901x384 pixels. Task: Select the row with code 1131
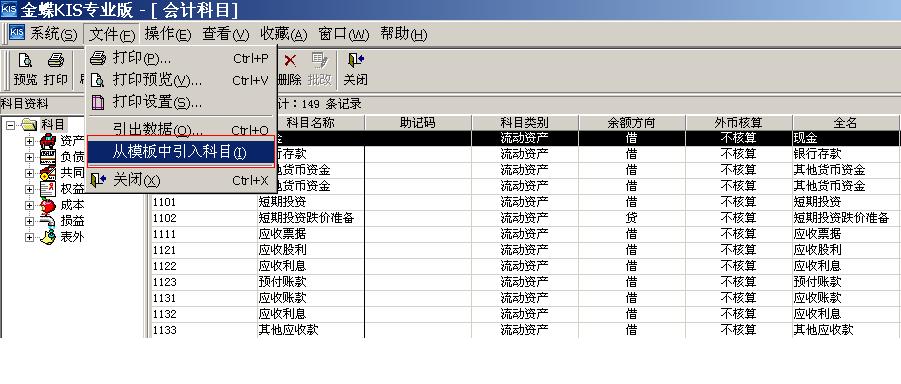click(x=525, y=298)
